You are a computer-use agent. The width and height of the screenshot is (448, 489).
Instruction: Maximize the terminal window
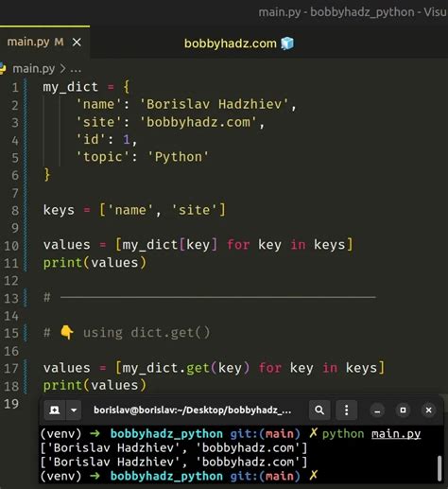click(403, 410)
